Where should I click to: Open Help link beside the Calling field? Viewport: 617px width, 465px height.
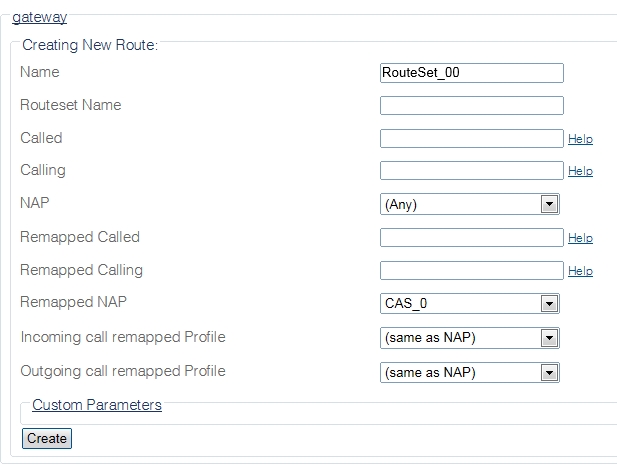tap(580, 171)
